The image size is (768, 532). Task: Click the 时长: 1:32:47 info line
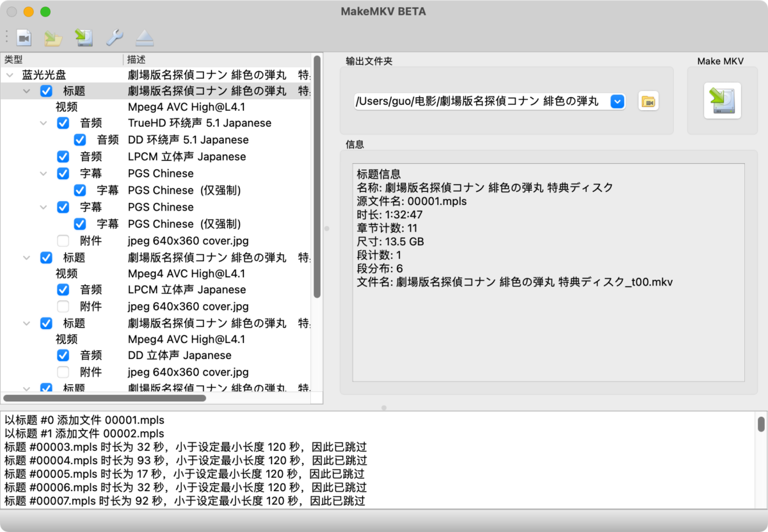tap(389, 214)
